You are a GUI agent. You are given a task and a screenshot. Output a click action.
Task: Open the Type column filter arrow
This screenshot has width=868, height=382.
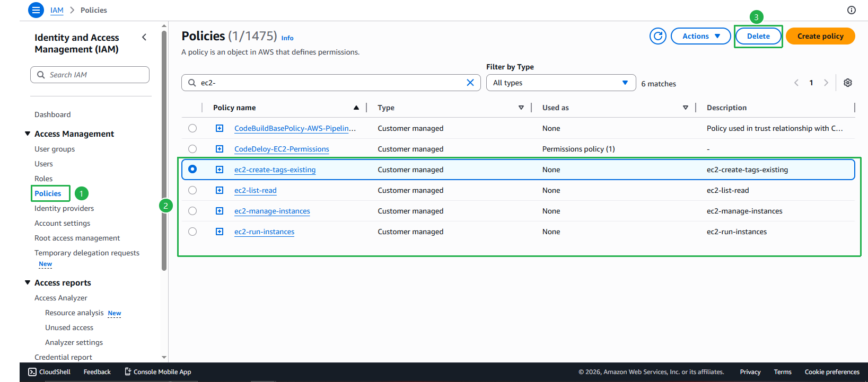[521, 108]
